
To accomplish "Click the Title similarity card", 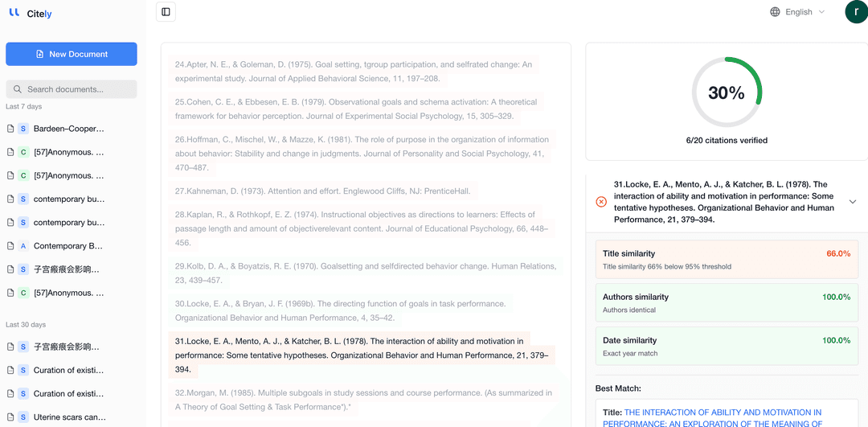I will (726, 259).
